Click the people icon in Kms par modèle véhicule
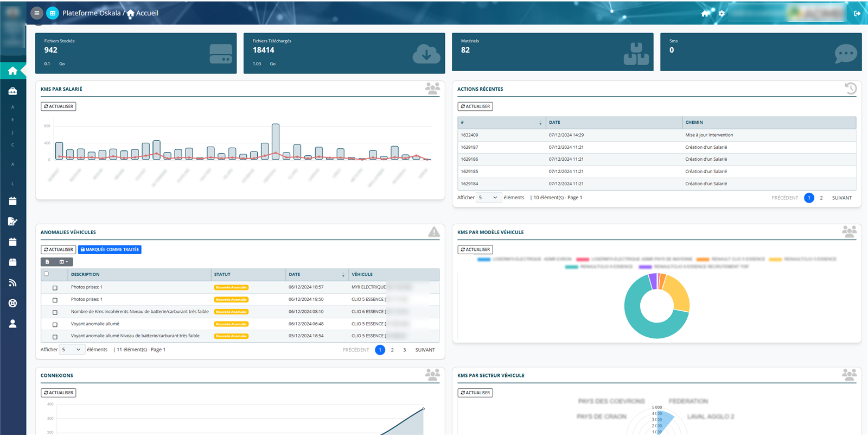The width and height of the screenshot is (868, 435). [850, 231]
